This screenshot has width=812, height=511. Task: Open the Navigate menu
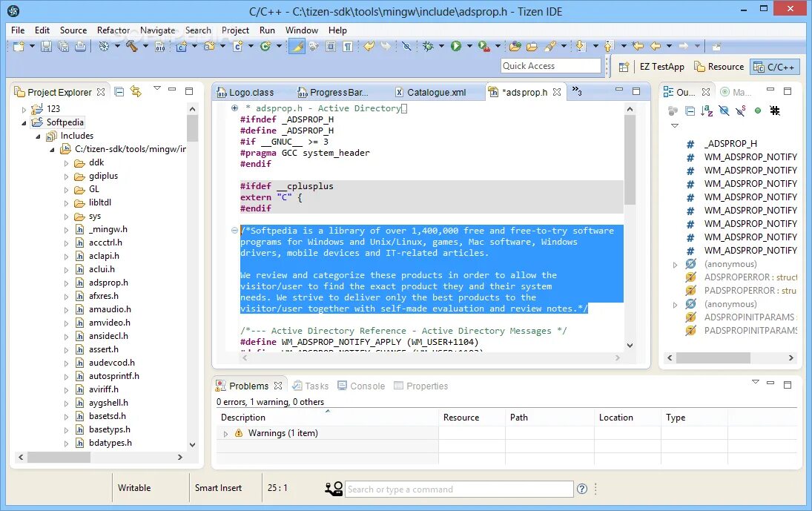[157, 30]
